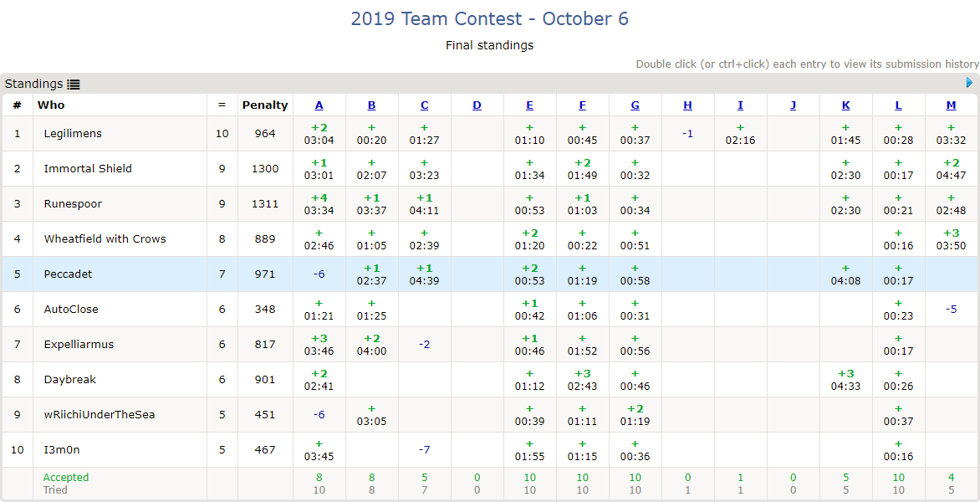The width and height of the screenshot is (980, 502).
Task: Open problem B link in header
Action: 371,105
